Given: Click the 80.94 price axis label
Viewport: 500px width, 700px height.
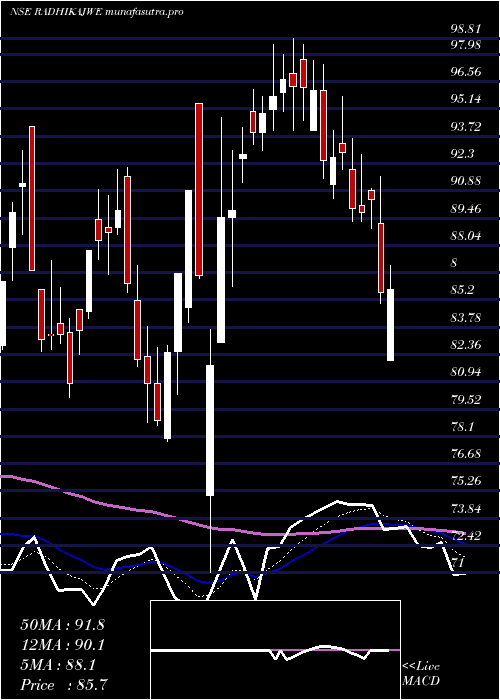Looking at the screenshot, I should pos(466,372).
